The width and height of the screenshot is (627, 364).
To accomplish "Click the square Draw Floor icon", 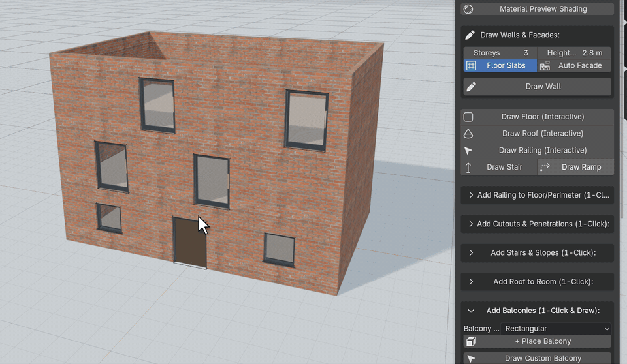I will tap(468, 117).
